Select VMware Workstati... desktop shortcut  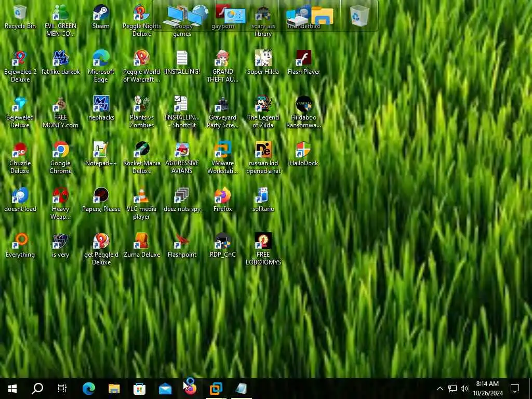point(222,158)
